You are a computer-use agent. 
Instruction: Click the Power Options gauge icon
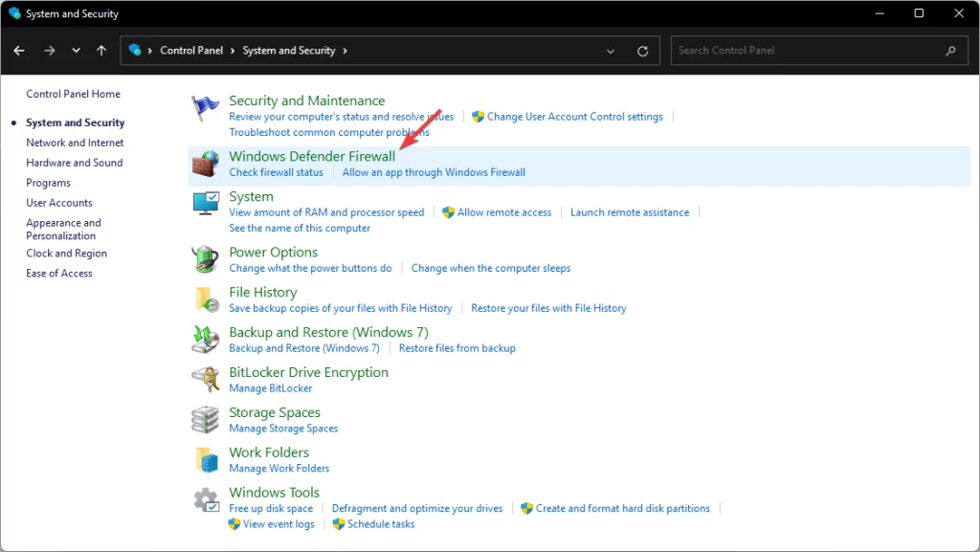204,258
